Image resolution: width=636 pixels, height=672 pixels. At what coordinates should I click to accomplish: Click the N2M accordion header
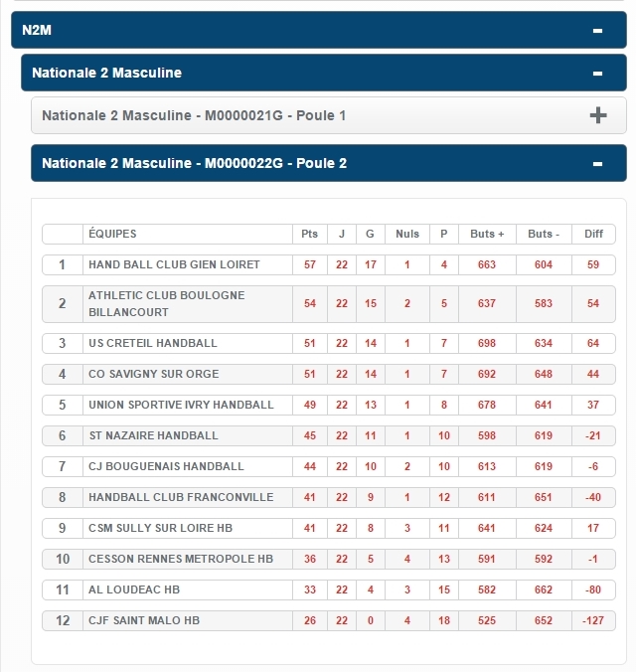pyautogui.click(x=298, y=31)
